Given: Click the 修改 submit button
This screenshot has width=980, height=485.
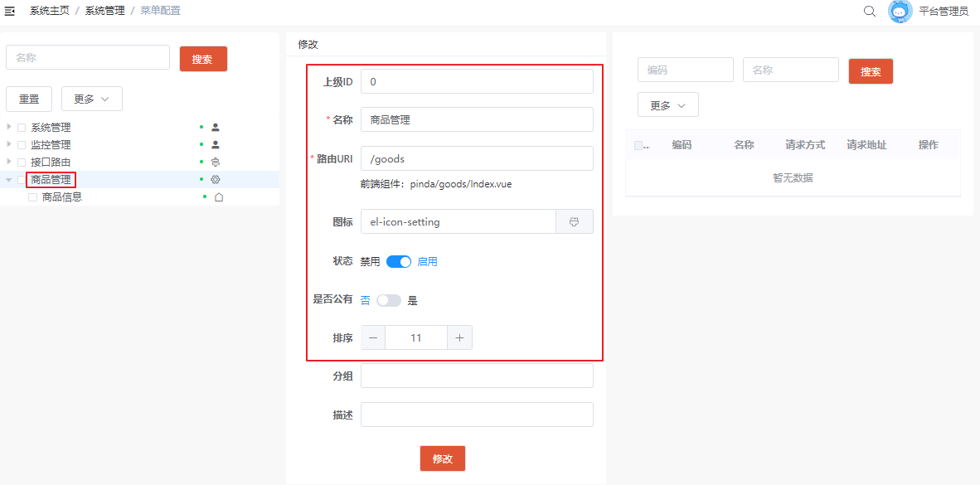Looking at the screenshot, I should 443,458.
